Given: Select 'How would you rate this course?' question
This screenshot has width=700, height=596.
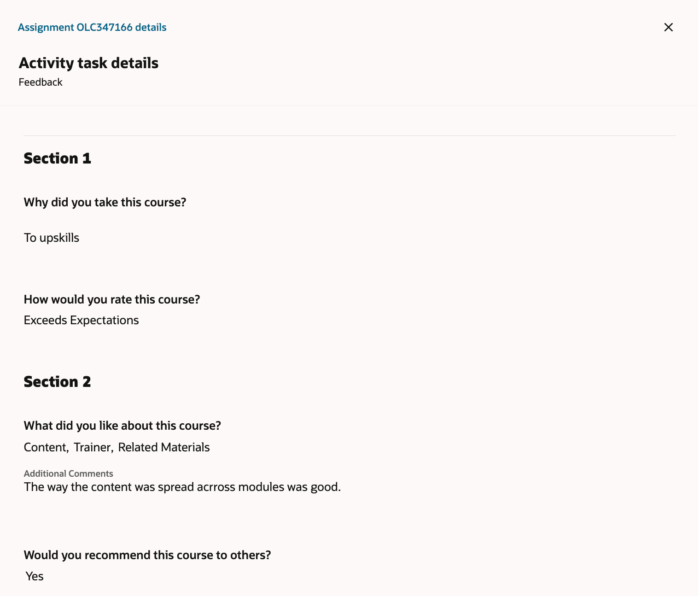Looking at the screenshot, I should (x=111, y=299).
